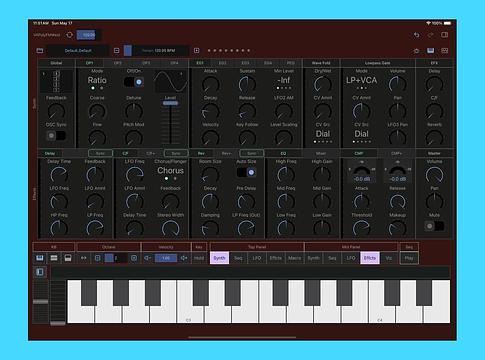The image size is (485, 360).
Task: Click the redo arrow icon
Action: point(431,35)
